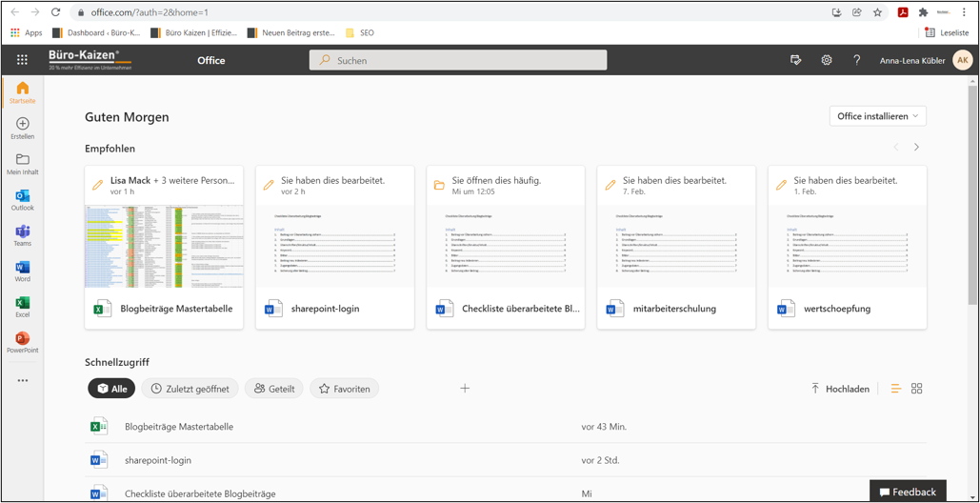Screen dimensions: 980x503
Task: Click user name Anna-Lena Kübler
Action: pos(912,61)
